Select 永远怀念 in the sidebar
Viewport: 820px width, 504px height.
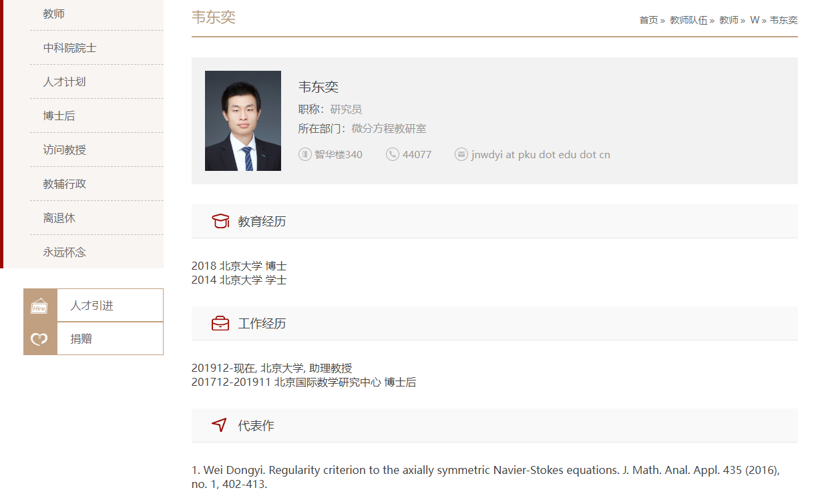click(64, 252)
